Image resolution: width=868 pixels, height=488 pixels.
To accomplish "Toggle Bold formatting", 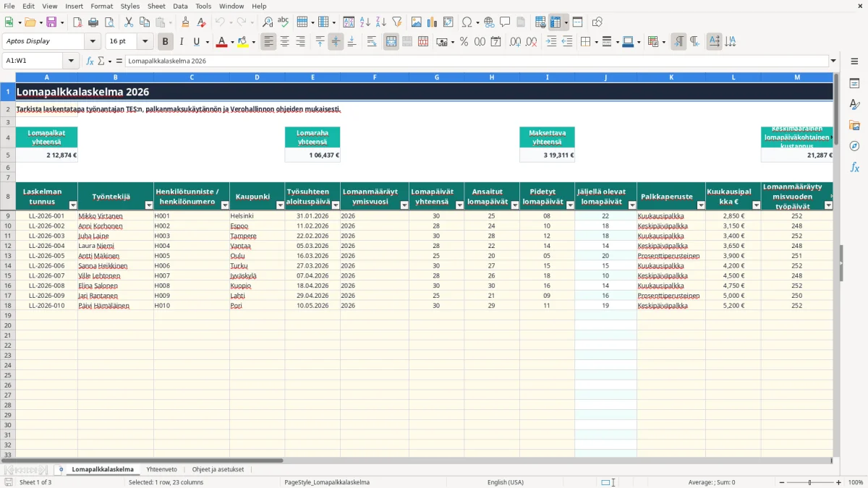I will tap(166, 42).
